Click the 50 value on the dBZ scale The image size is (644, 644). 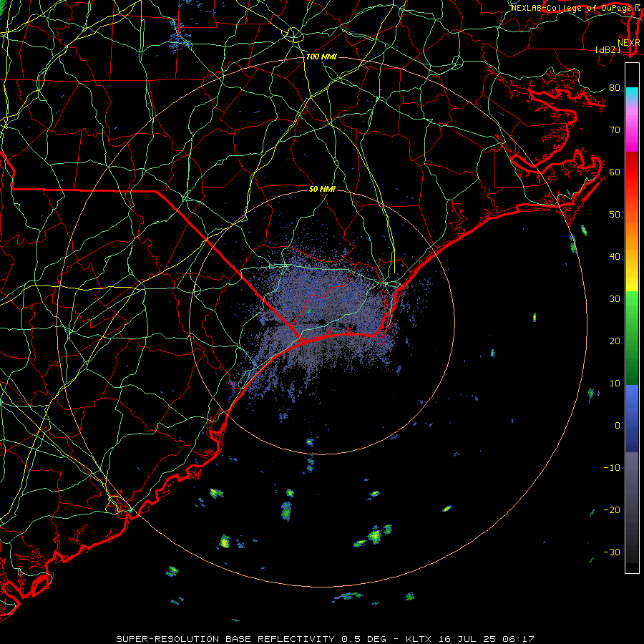(615, 215)
